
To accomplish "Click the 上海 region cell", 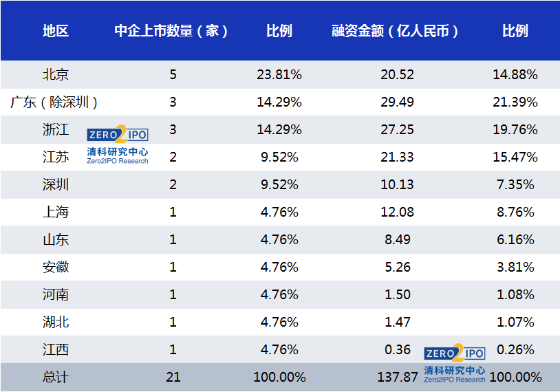I will (x=56, y=212).
